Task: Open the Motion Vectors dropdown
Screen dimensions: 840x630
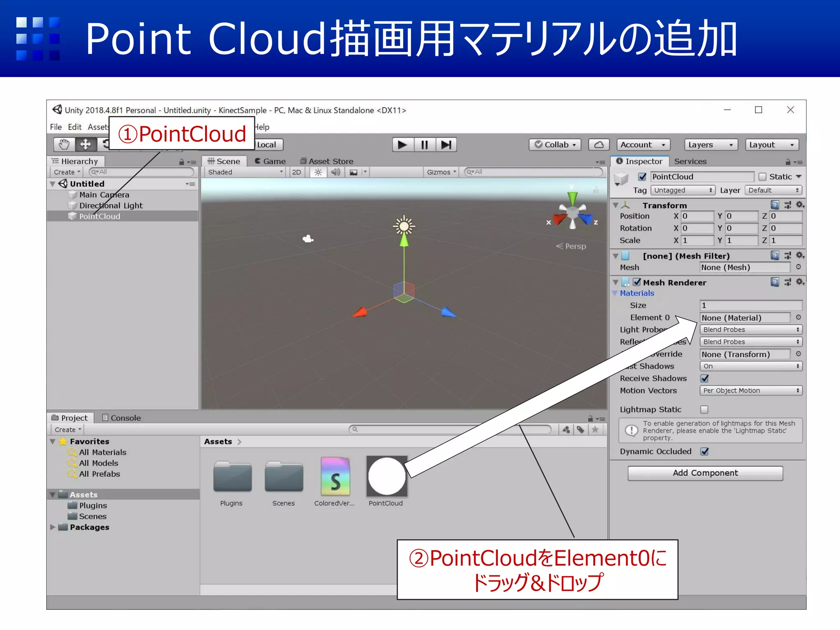Action: coord(751,390)
